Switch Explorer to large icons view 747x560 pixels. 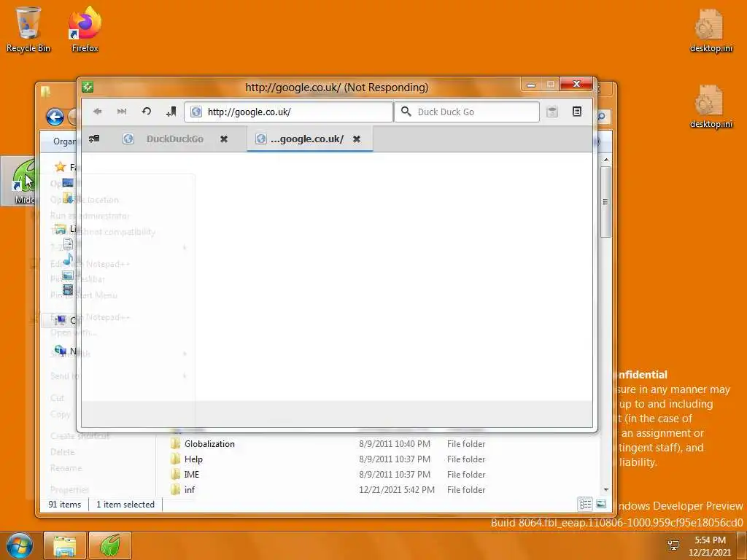[601, 504]
